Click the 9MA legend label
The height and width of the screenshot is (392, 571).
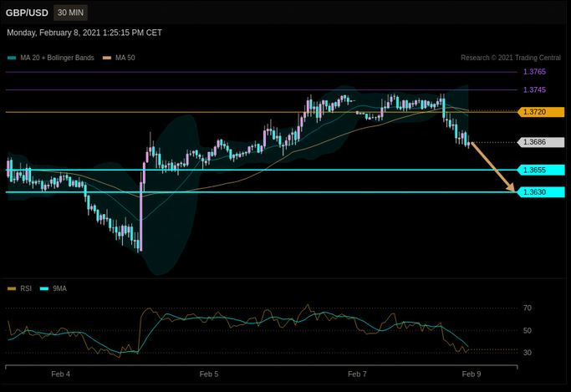59,288
